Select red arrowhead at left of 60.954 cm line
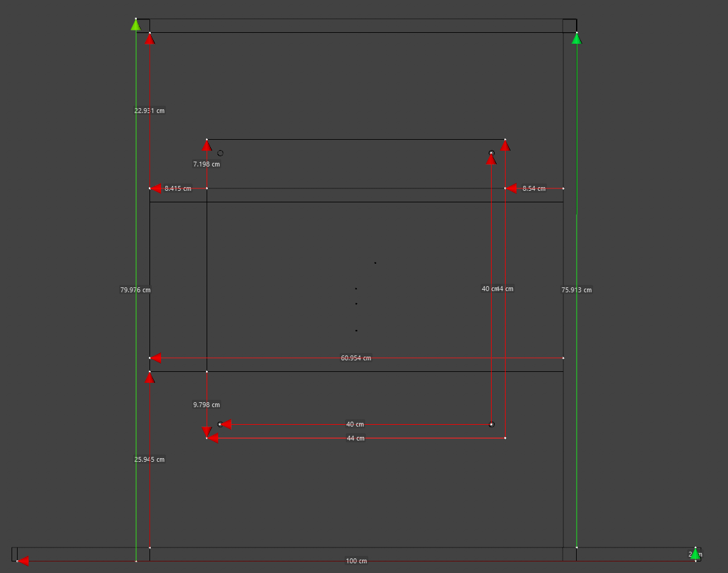Image resolution: width=728 pixels, height=573 pixels. [x=156, y=358]
